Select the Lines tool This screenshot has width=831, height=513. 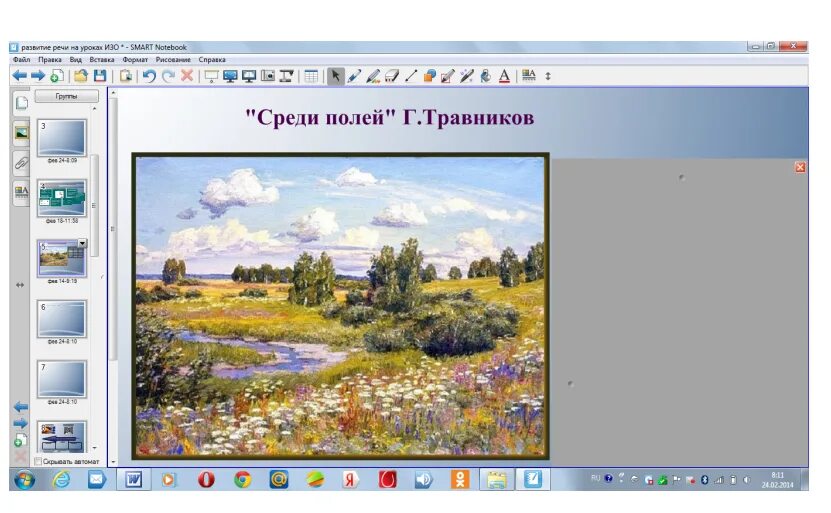(x=411, y=76)
